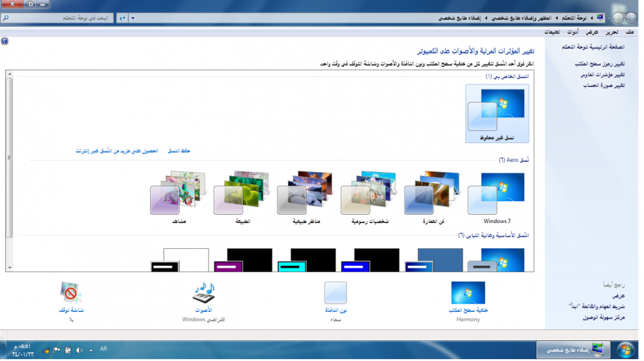
Task: Click the refresh button beside address bar
Action: coord(122,18)
